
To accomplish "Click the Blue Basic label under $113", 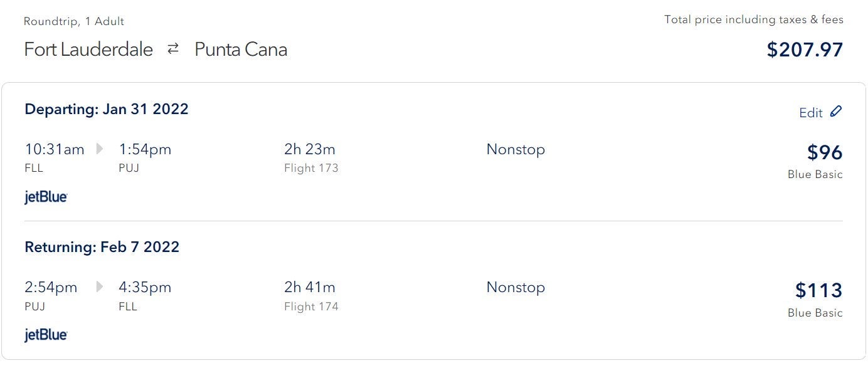I will [815, 313].
